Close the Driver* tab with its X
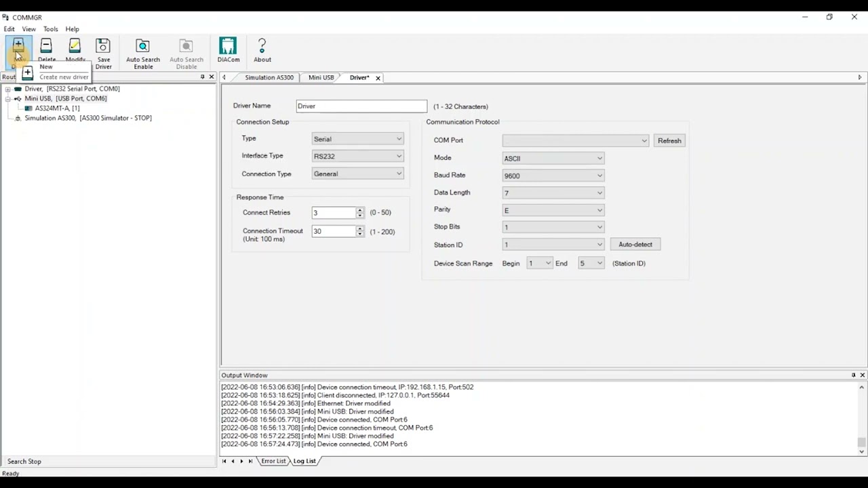Screen dimensions: 868x488 pyautogui.click(x=378, y=78)
